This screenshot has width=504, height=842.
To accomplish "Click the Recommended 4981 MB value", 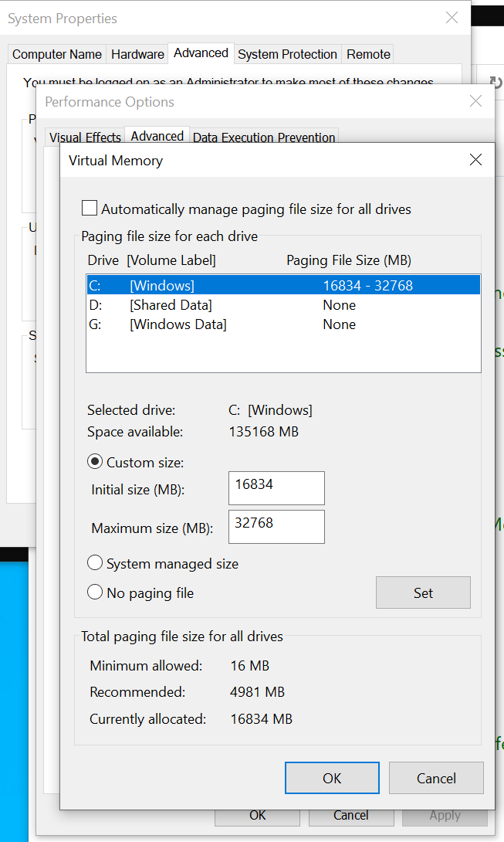I will tap(257, 691).
